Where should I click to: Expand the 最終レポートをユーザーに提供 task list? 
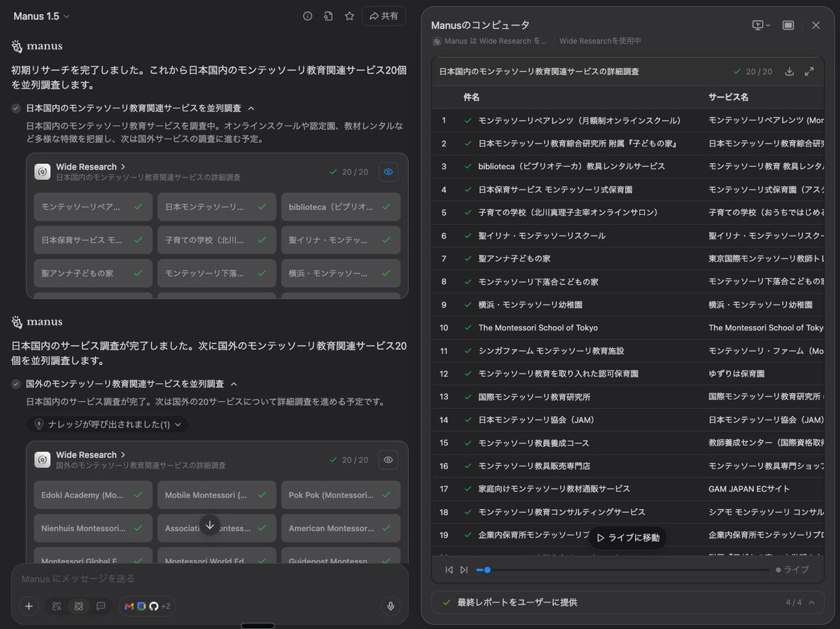coord(628,602)
